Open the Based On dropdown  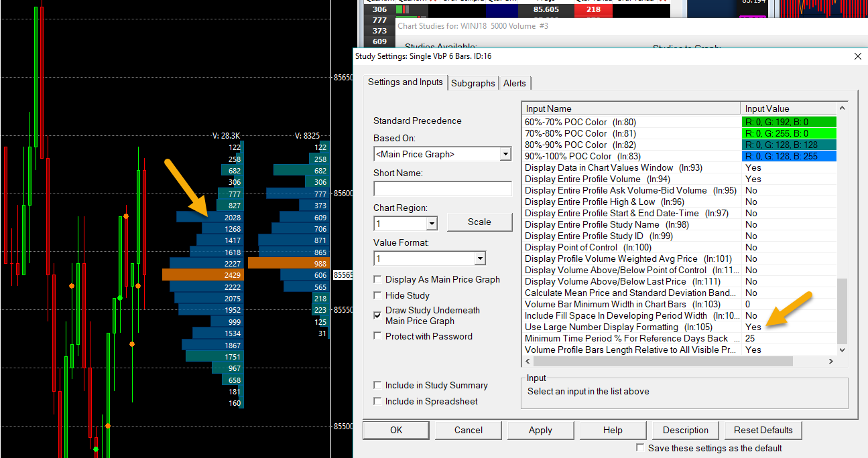coord(505,155)
